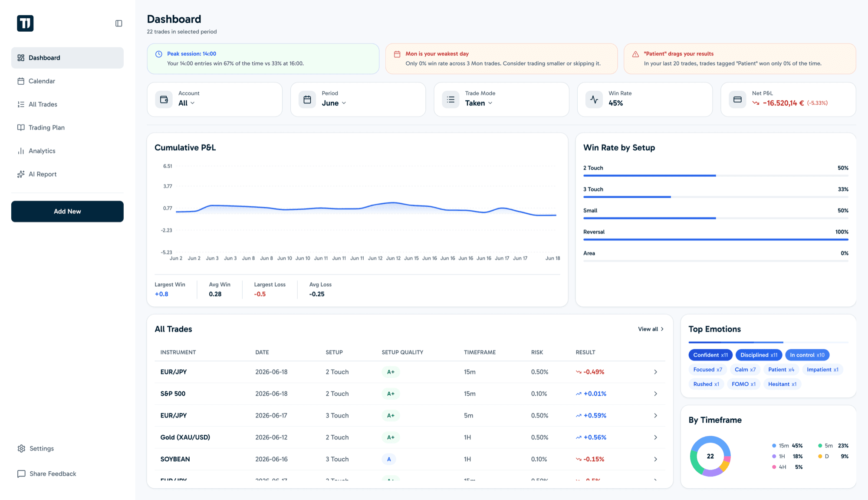Click the Win Rate pulse icon
868x500 pixels.
(594, 99)
